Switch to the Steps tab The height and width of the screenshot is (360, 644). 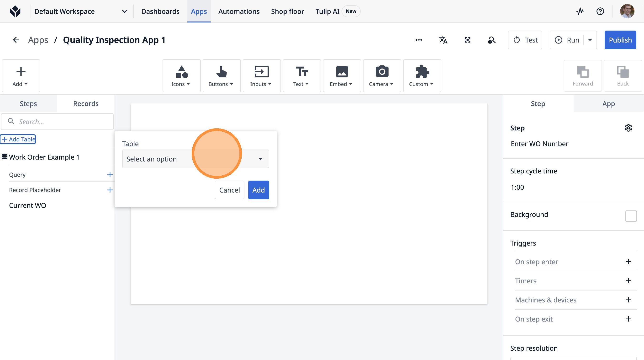28,104
